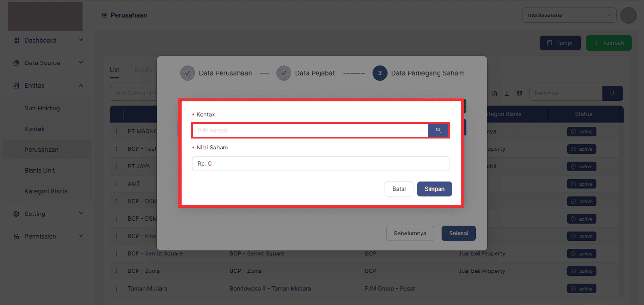Click the Pencarian search magnifier button
Viewport: 644px width, 305px height.
click(612, 93)
